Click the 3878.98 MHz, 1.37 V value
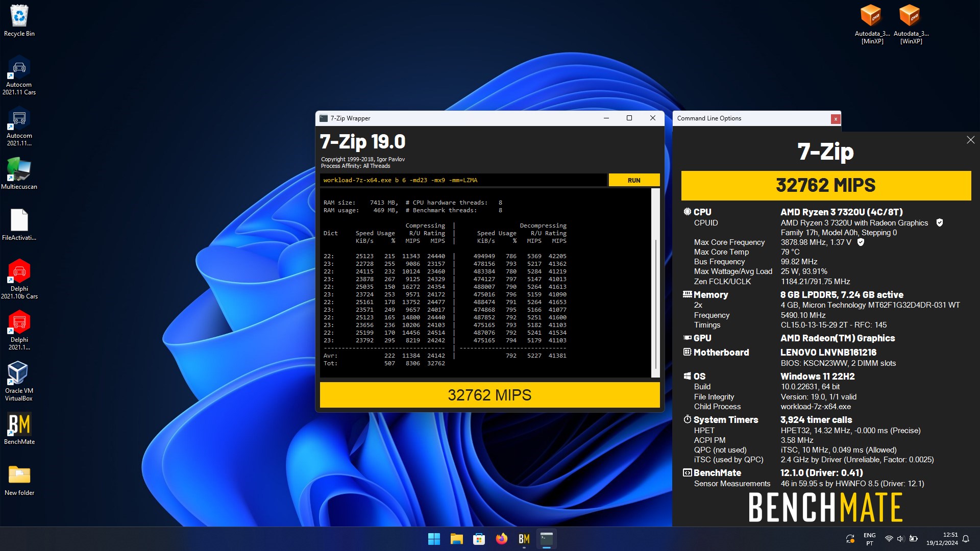 coord(816,242)
